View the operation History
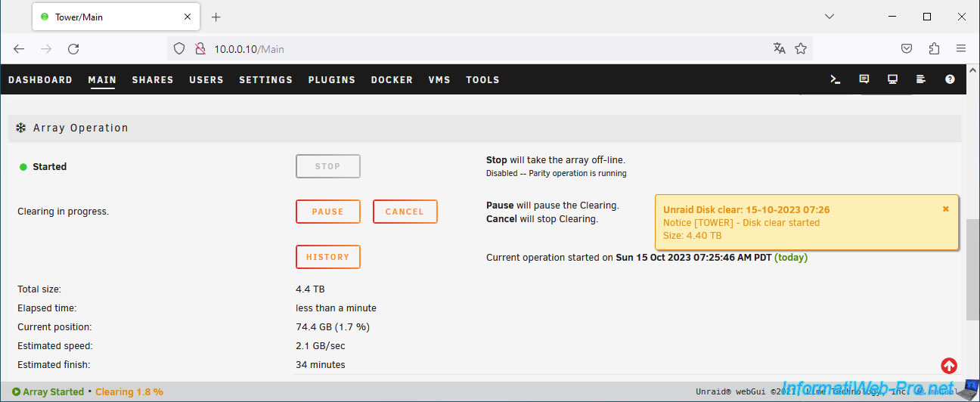This screenshot has width=980, height=402. (327, 257)
